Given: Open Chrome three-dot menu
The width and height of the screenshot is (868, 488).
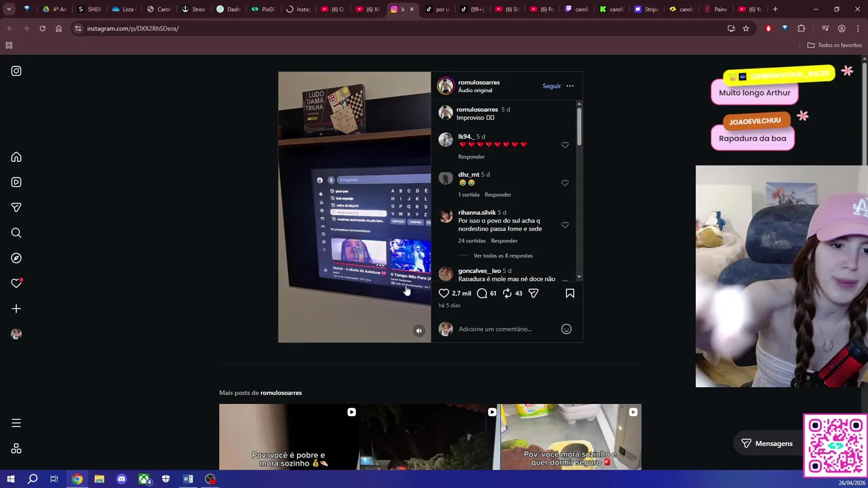Looking at the screenshot, I should click(858, 28).
